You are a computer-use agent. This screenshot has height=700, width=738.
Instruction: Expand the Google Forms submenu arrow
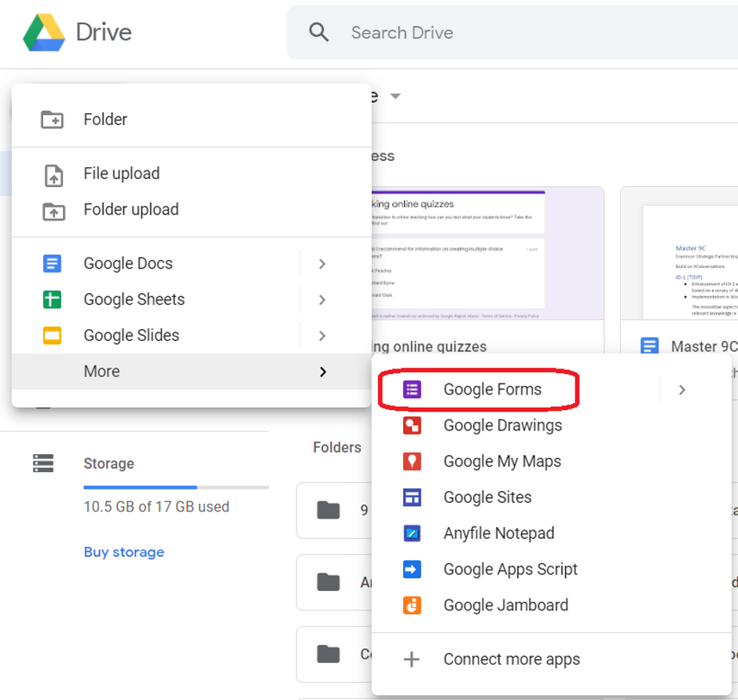[x=682, y=390]
